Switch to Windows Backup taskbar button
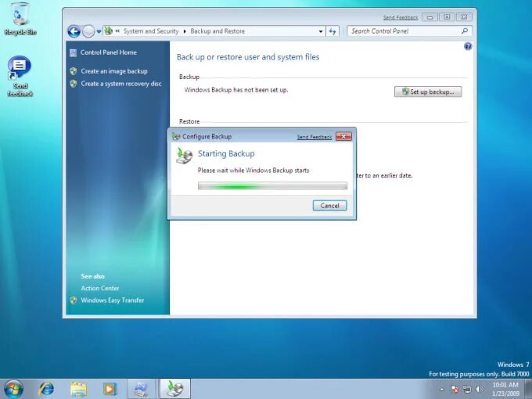This screenshot has width=532, height=399. tap(175, 389)
